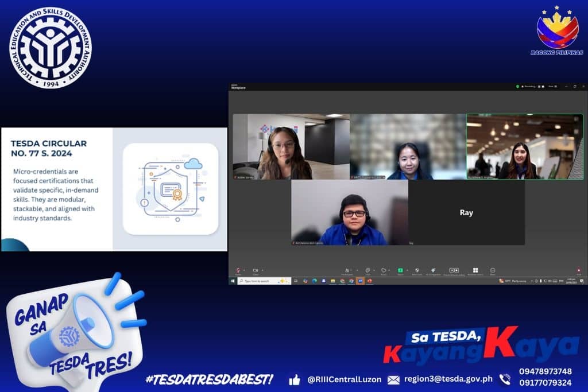
Task: Click the Windows Start button
Action: (x=233, y=281)
